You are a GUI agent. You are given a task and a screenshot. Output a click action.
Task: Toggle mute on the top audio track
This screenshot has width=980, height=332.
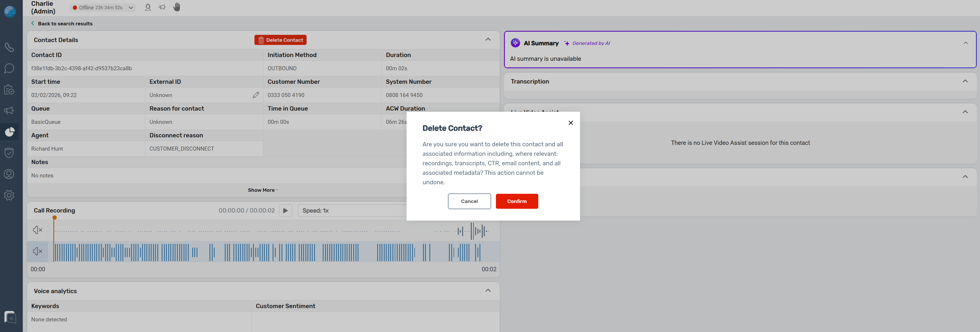click(x=37, y=230)
